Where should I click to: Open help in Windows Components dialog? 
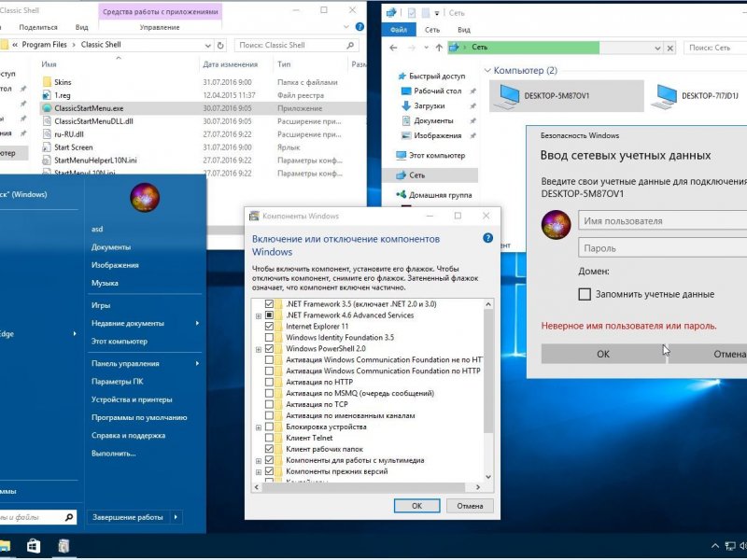coord(487,238)
